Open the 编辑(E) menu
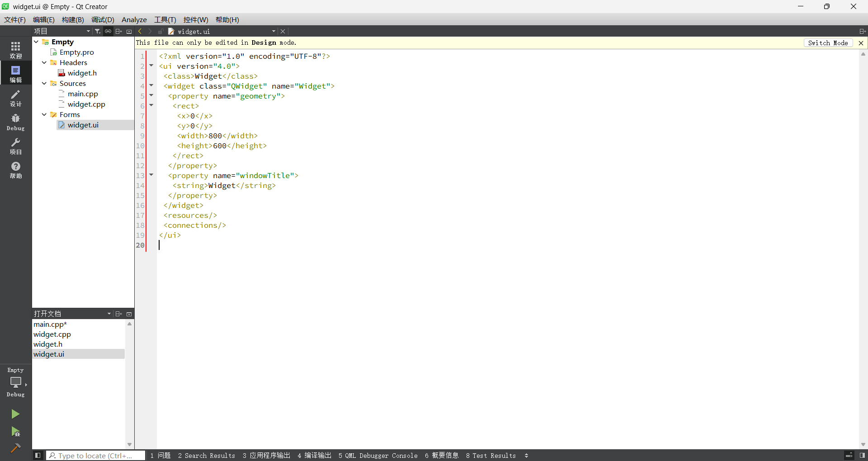This screenshot has width=868, height=461. (x=44, y=19)
